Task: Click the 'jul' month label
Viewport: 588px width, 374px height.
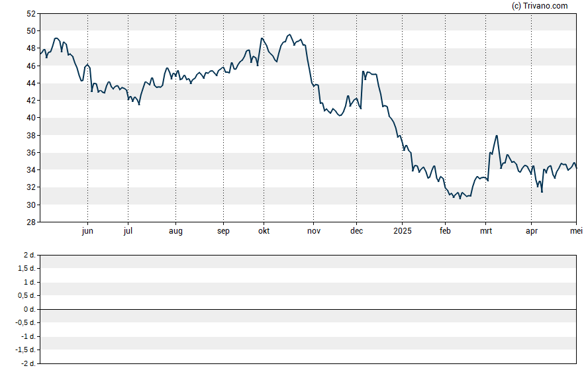Action: tap(128, 231)
